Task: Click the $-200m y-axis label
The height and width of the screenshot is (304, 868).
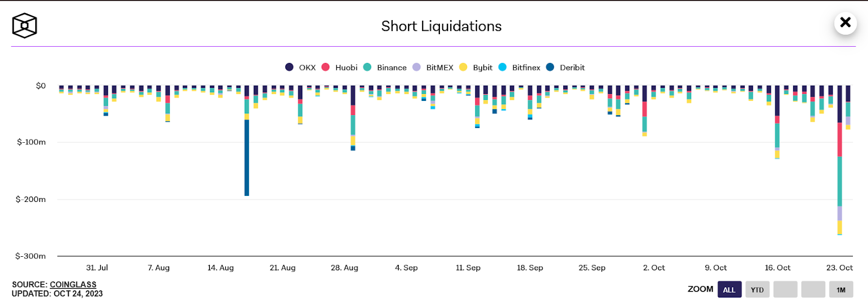Action: tap(31, 199)
